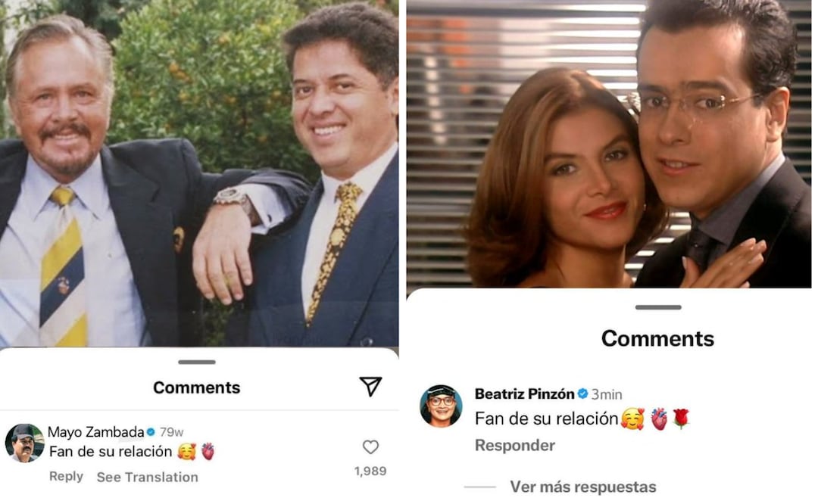The width and height of the screenshot is (818, 504).
Task: Open Beatriz Pinzón's profile picture
Action: click(x=439, y=405)
